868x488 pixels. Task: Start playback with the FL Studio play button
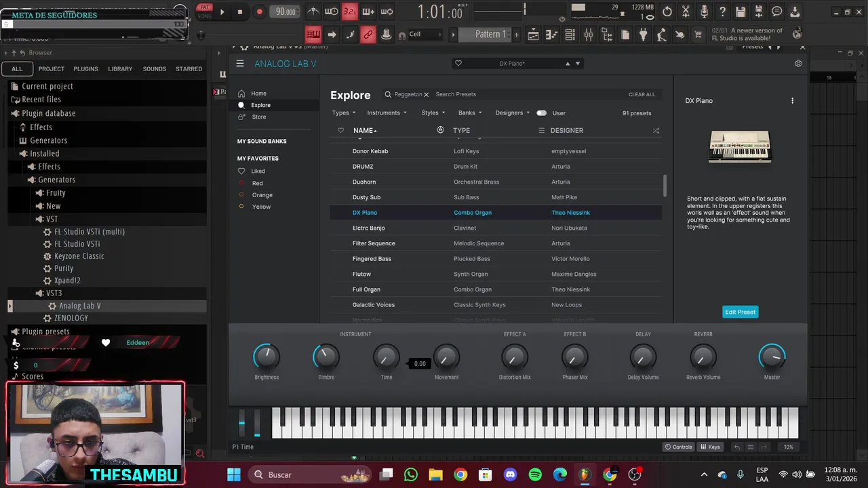pos(222,12)
